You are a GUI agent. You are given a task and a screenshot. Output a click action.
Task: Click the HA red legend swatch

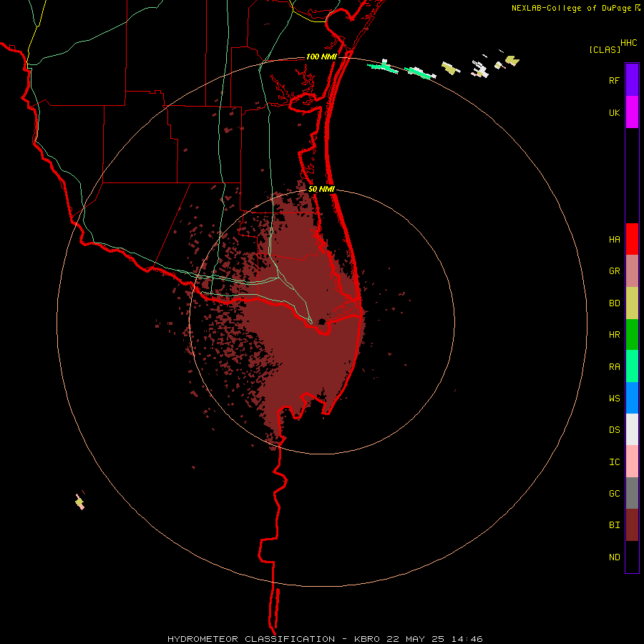pos(632,239)
